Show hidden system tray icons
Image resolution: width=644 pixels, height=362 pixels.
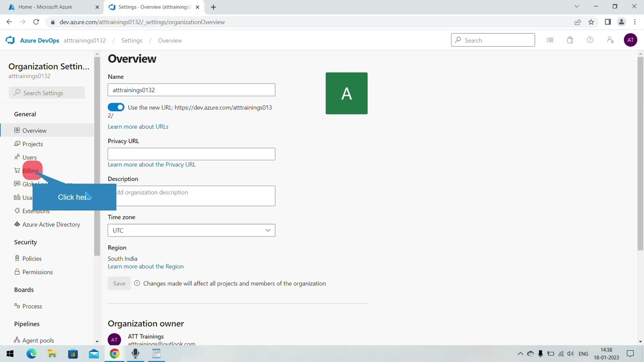tap(520, 354)
